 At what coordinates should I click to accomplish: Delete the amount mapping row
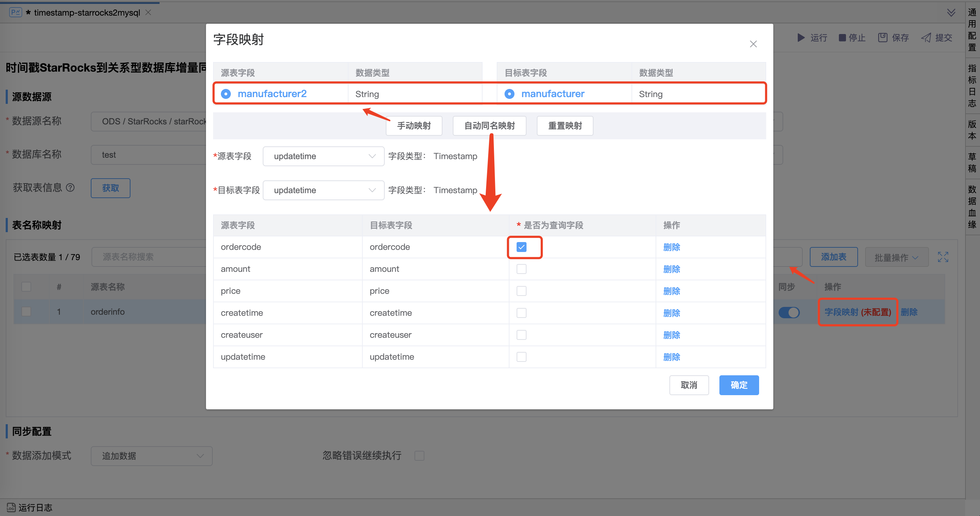pos(672,269)
